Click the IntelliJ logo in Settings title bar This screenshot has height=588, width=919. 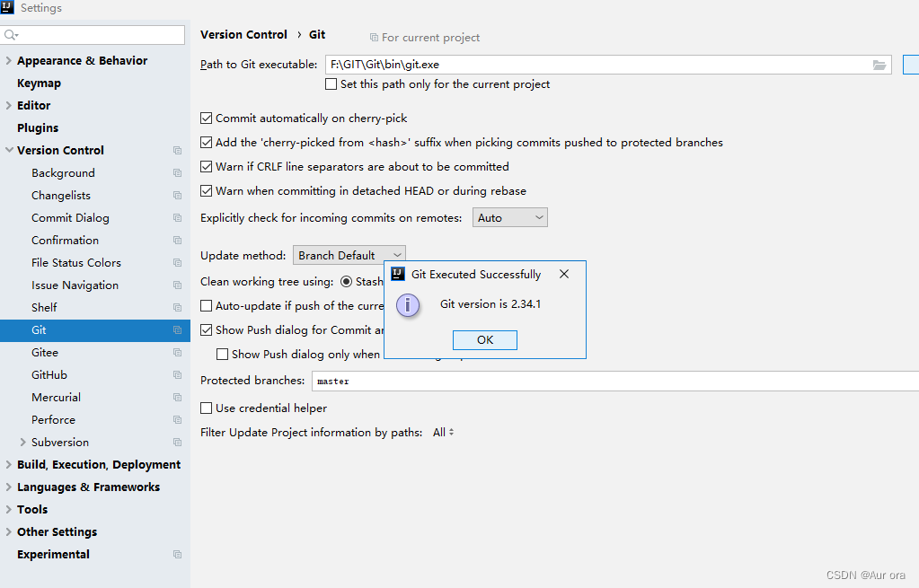7,7
